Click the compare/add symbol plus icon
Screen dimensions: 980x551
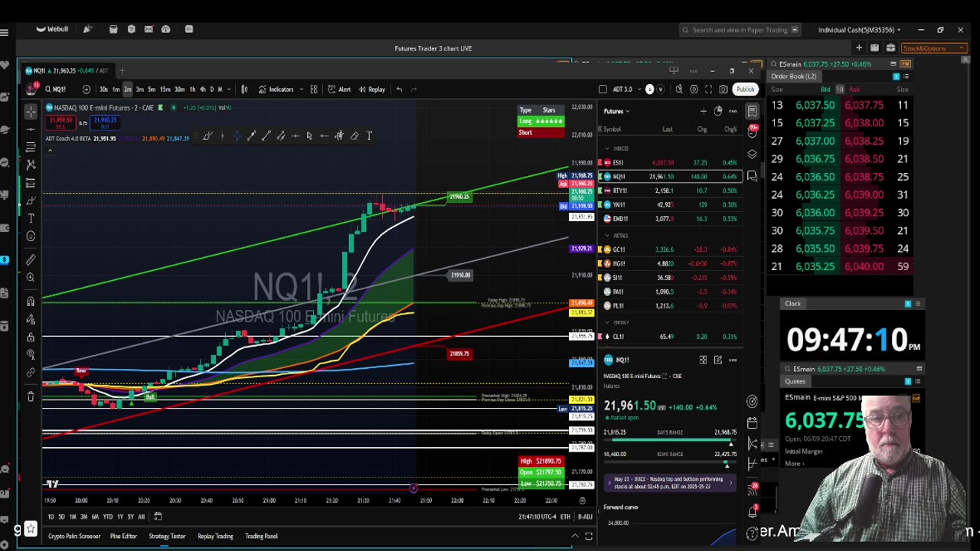click(86, 90)
